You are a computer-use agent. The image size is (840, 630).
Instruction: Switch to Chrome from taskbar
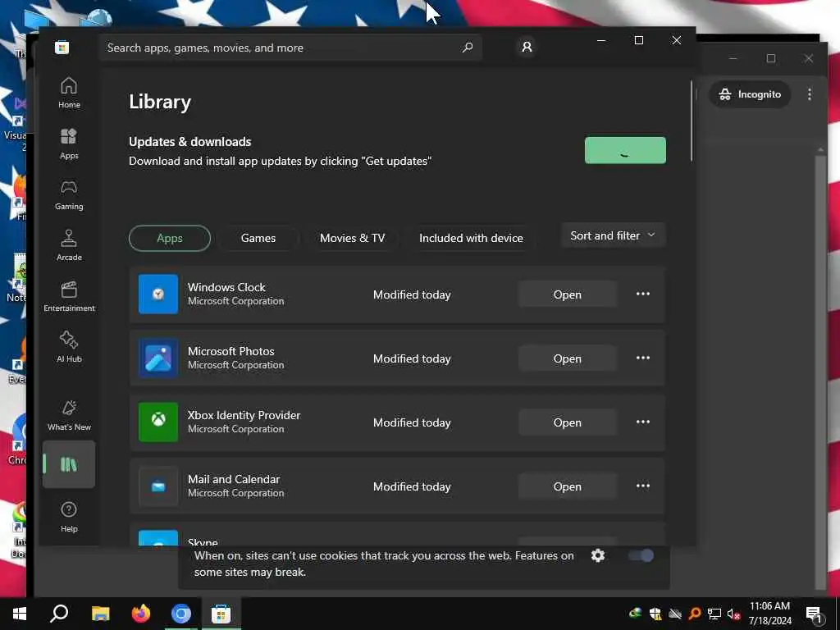coord(181,614)
